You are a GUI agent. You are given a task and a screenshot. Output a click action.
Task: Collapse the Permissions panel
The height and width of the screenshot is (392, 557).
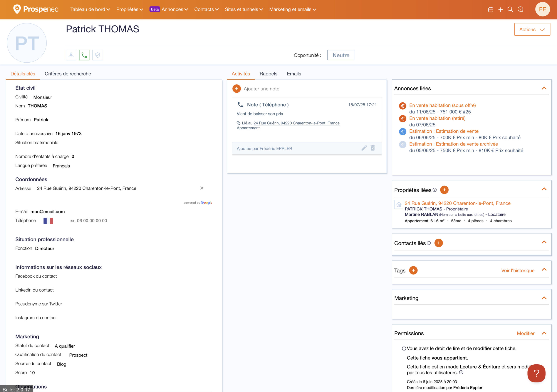(x=544, y=333)
